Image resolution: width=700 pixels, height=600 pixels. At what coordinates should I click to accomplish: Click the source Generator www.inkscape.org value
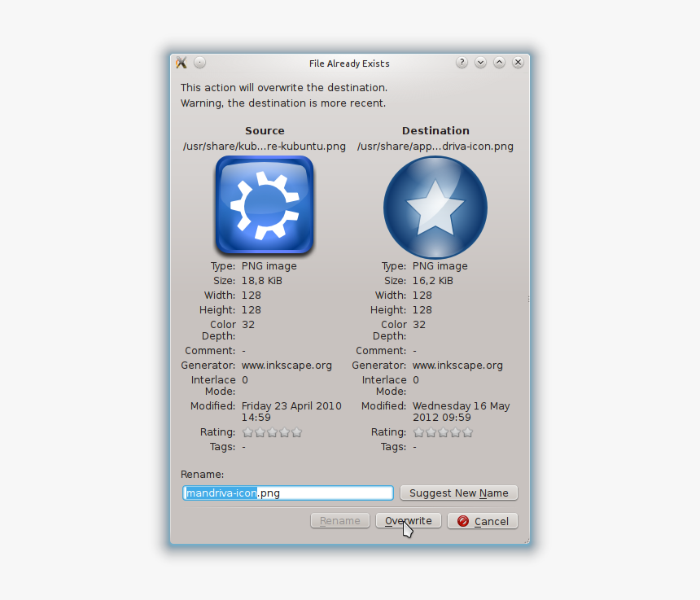point(287,366)
